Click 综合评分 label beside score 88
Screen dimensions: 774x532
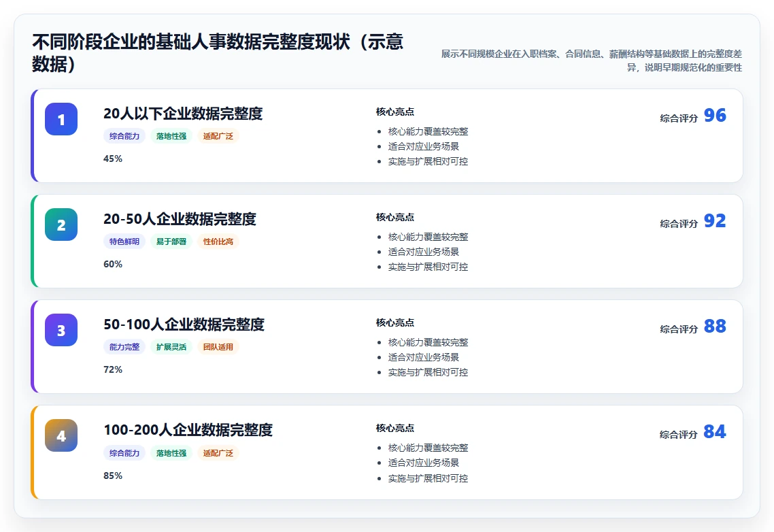[x=679, y=329]
